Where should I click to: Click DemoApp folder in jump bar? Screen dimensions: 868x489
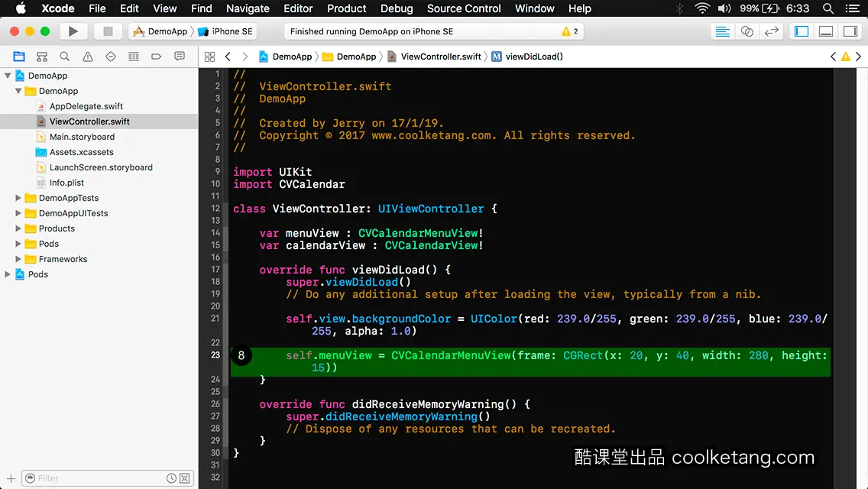point(349,57)
